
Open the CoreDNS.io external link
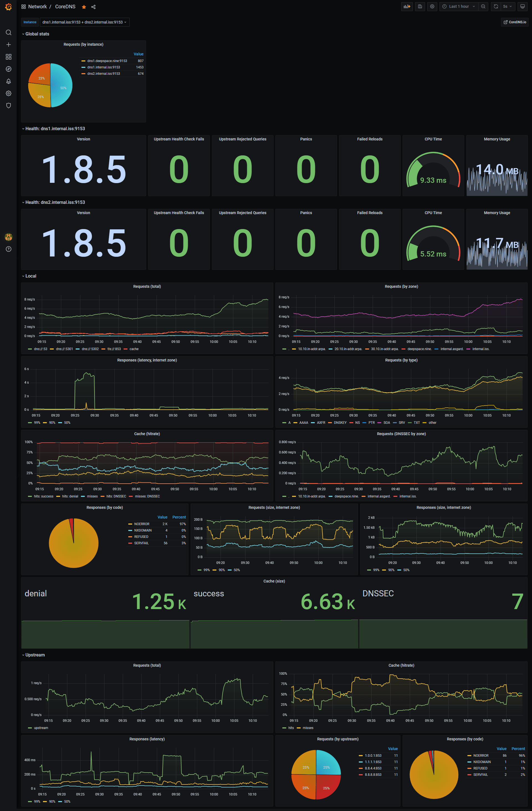[515, 22]
